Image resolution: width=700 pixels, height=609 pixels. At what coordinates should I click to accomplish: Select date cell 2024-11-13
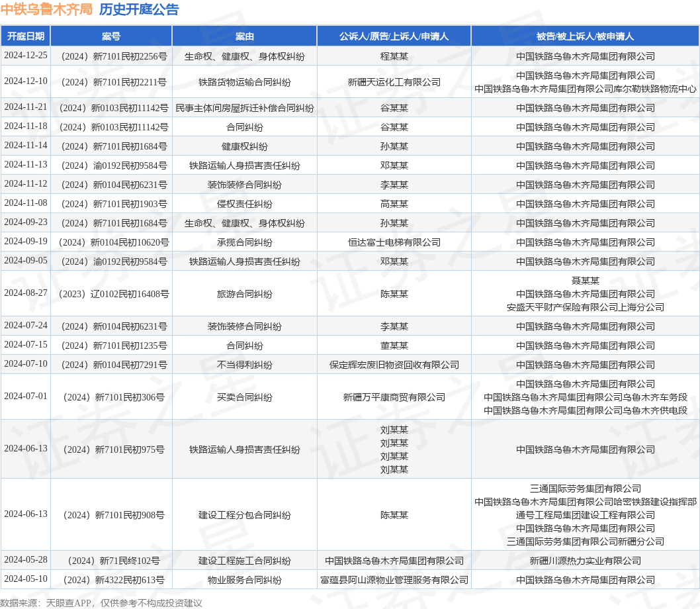pos(25,165)
